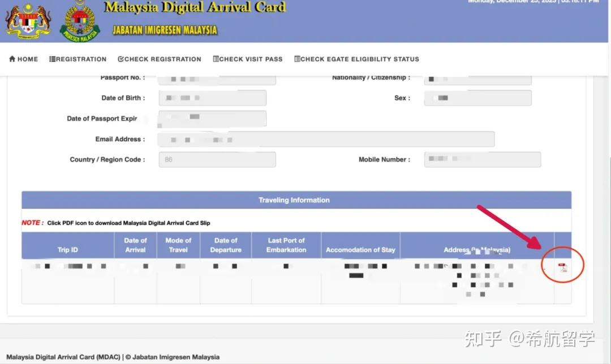Click the NOTE about downloading PDF slip
Image resolution: width=611 pixels, height=364 pixels.
click(116, 223)
